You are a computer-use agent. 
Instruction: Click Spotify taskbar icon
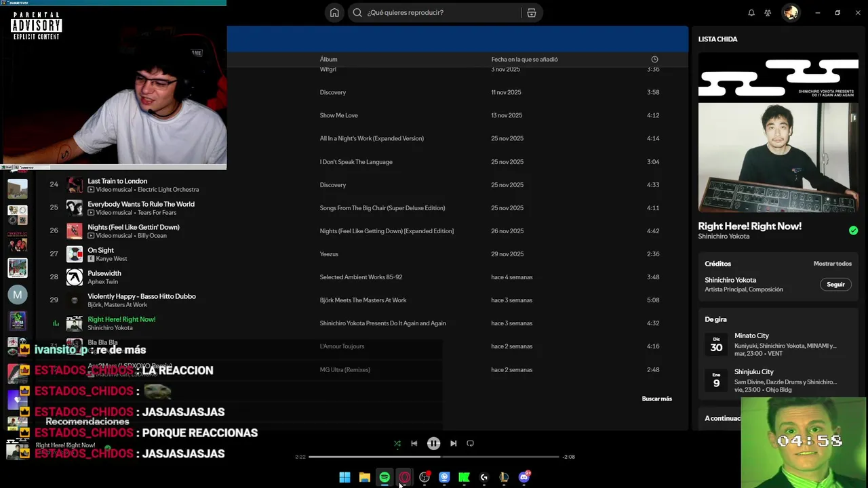384,477
